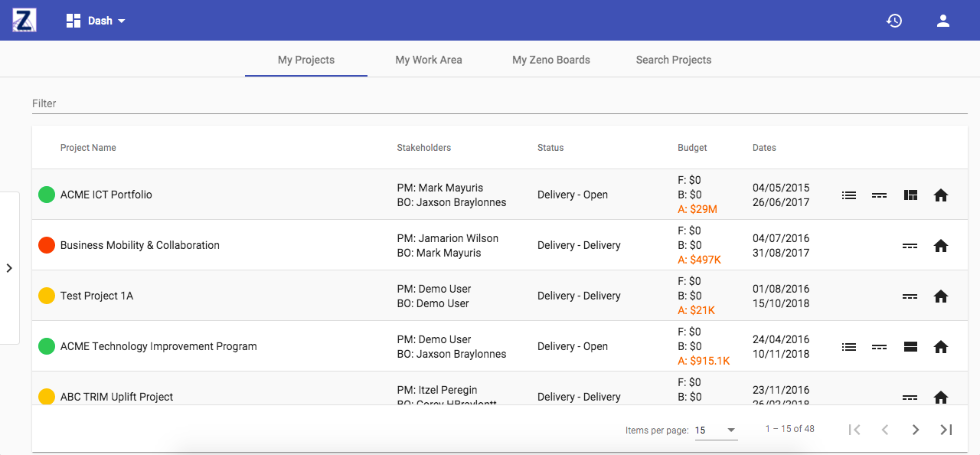The height and width of the screenshot is (455, 980).
Task: Open the Dash dropdown menu
Action: click(x=96, y=21)
